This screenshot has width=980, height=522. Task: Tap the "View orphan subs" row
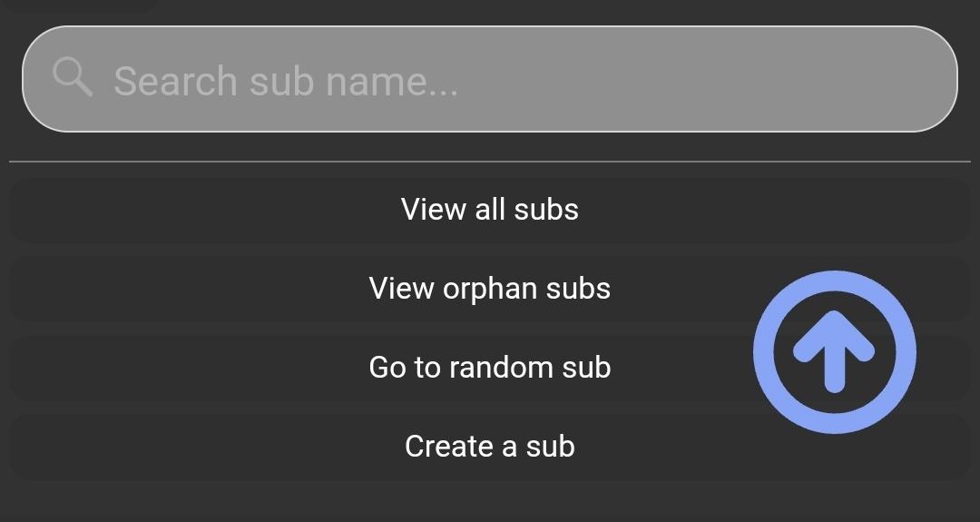coord(490,289)
